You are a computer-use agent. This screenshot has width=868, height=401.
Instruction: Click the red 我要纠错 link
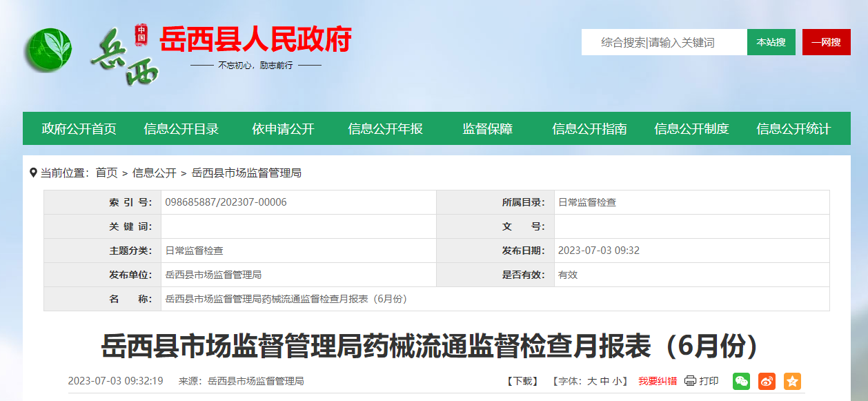coord(658,381)
